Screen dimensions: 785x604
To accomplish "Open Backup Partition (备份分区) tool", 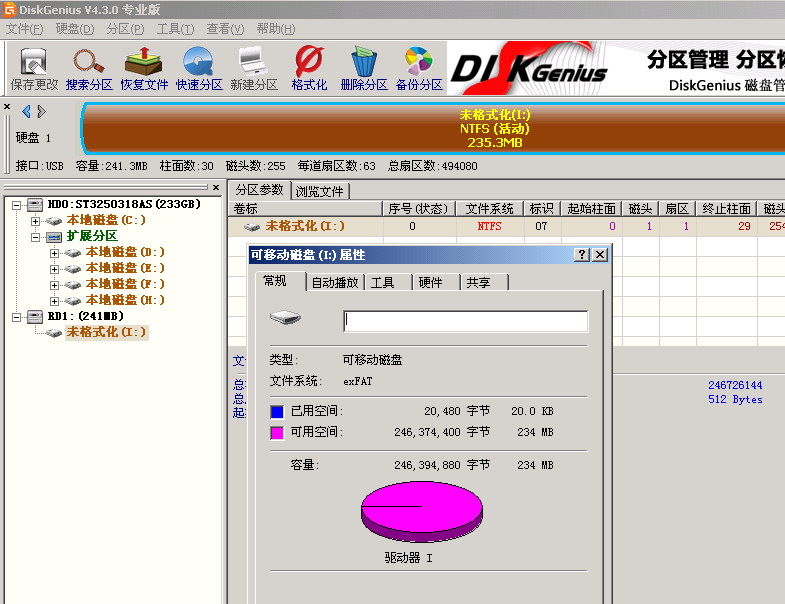I will tap(420, 69).
